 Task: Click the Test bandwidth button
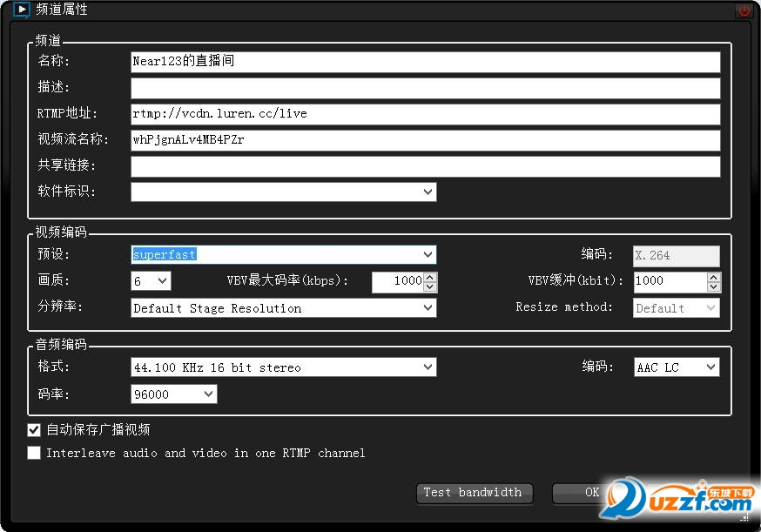click(x=474, y=493)
